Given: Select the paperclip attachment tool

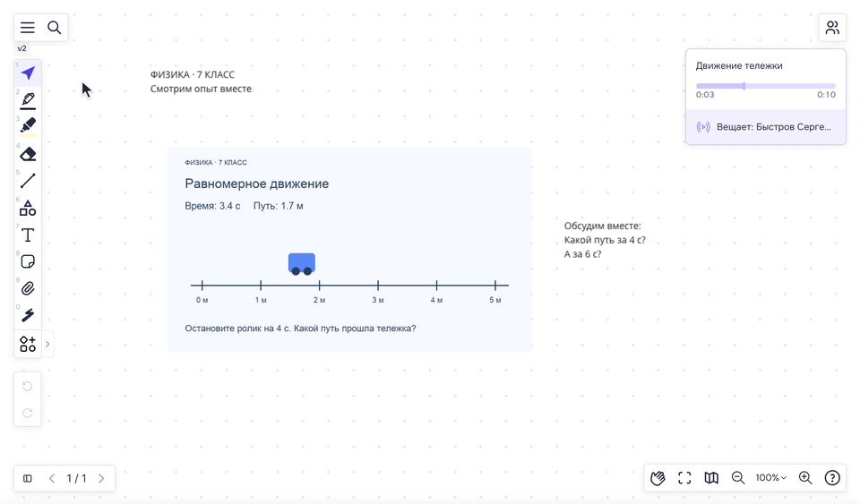Looking at the screenshot, I should 28,288.
